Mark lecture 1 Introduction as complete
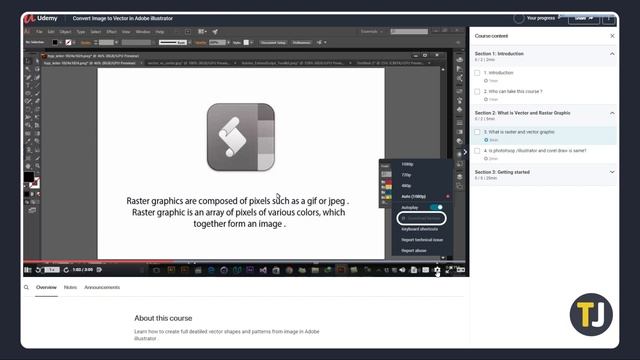Image resolution: width=640 pixels, height=360 pixels. point(477,73)
